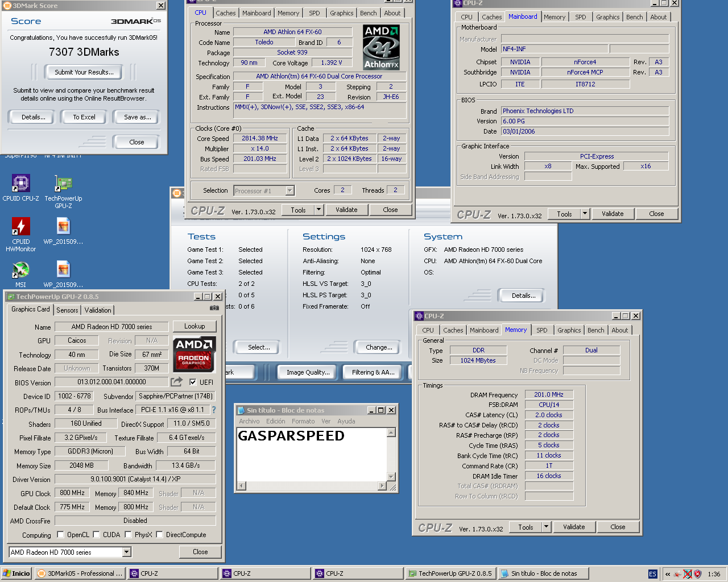Click the red shield security alert tray icon
Screen dimensions: 728x582
[698, 574]
